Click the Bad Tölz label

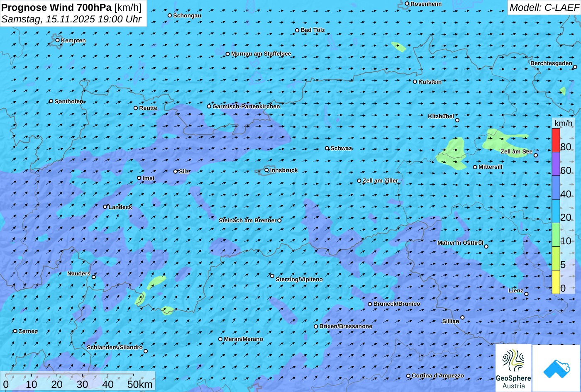pyautogui.click(x=312, y=30)
